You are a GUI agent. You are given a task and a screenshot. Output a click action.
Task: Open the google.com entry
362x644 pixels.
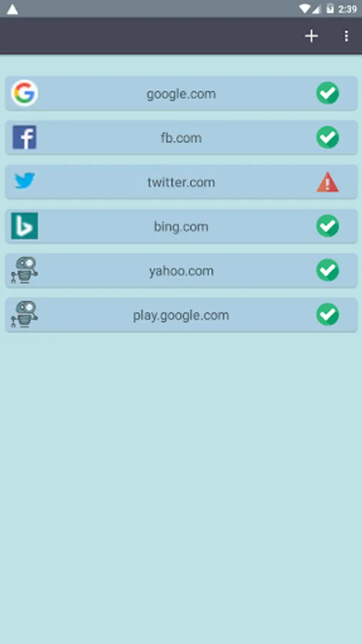coord(181,93)
